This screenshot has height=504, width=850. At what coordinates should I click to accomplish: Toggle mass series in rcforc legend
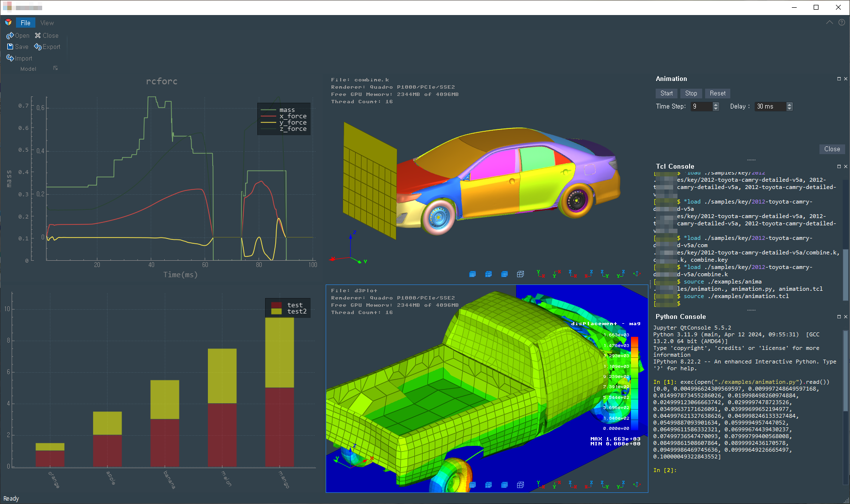tap(283, 110)
